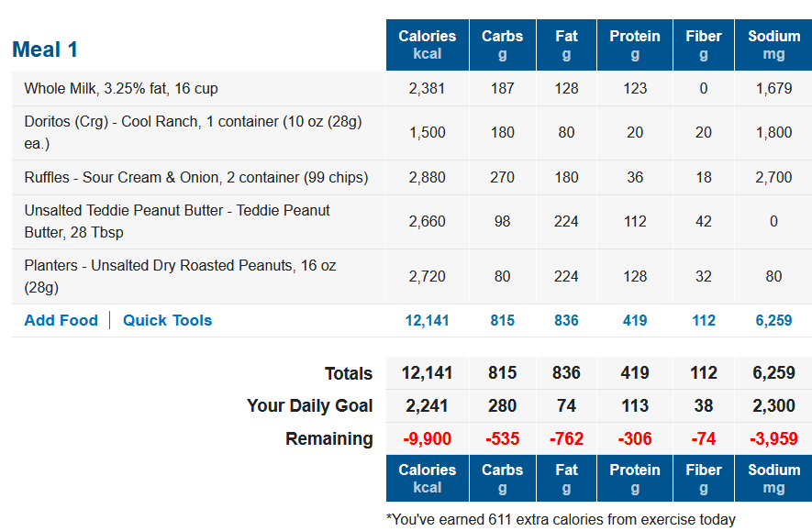Click the Add Food link
The height and width of the screenshot is (531, 812).
(x=61, y=320)
